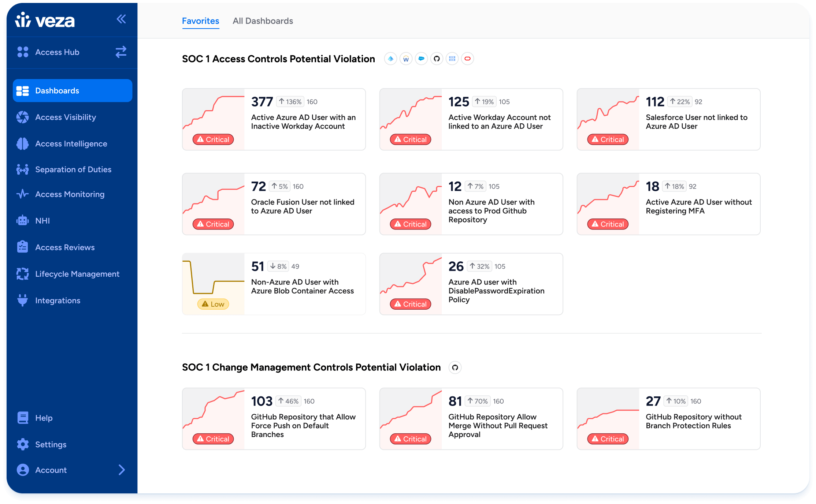This screenshot has height=504, width=816.
Task: Open Lifecycle Management via its cycle icon
Action: tap(23, 274)
